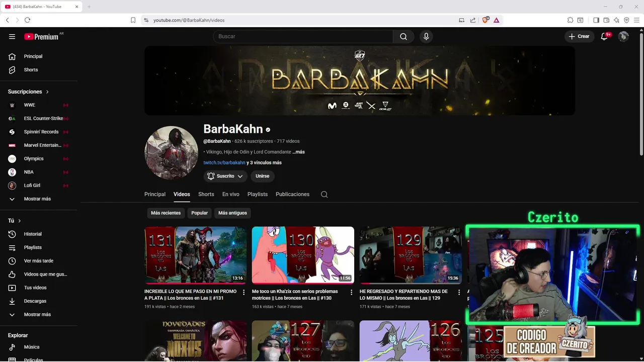
Task: Open video title 'HE REGRESADO Y REPARTIENDO'
Action: click(x=404, y=295)
